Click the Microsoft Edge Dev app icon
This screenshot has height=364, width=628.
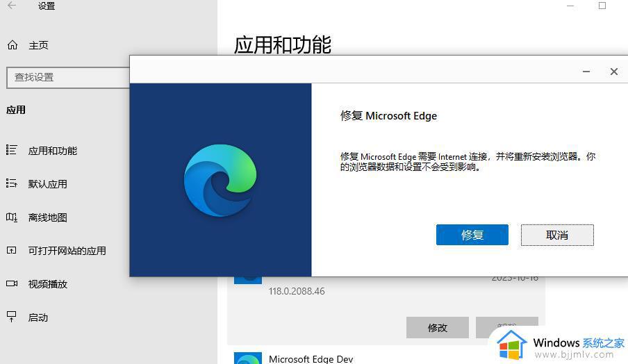[x=247, y=358]
